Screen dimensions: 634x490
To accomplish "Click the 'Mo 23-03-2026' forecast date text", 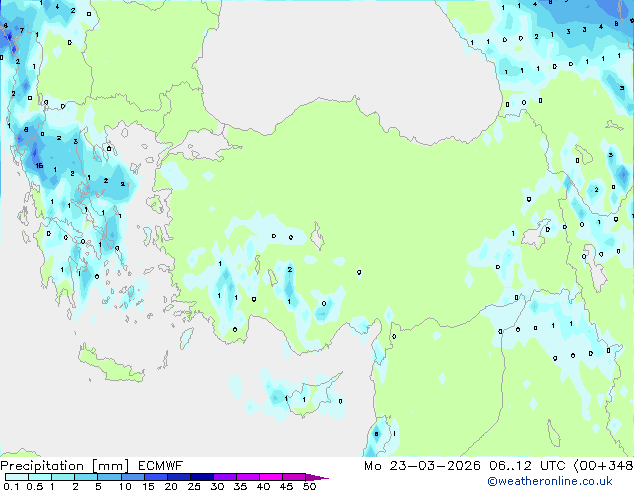I will [x=422, y=466].
